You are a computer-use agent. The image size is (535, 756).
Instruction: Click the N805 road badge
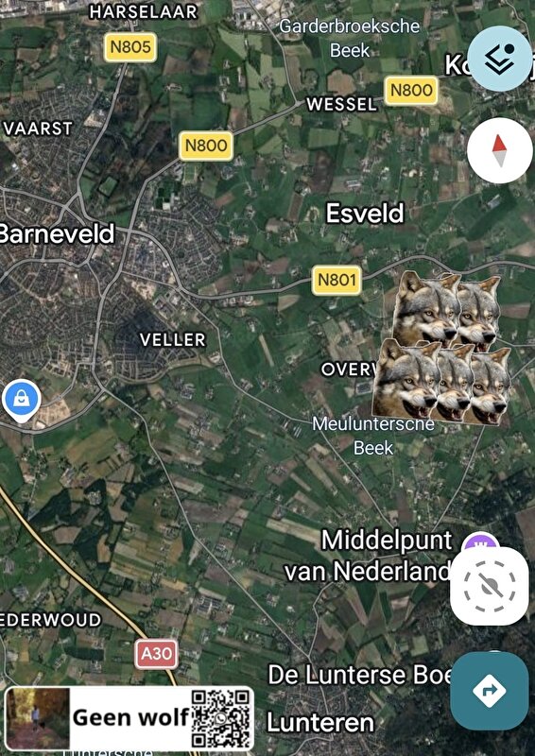[130, 47]
